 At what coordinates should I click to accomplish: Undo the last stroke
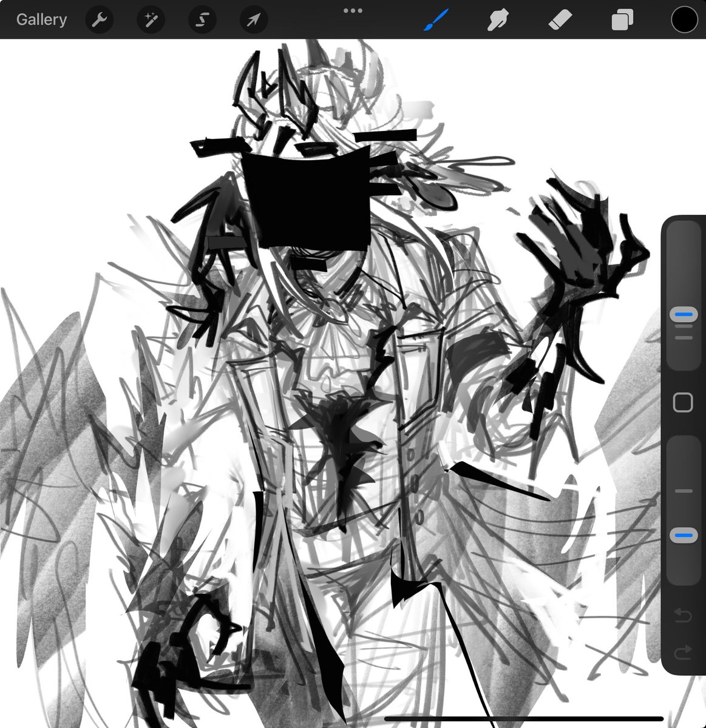click(x=684, y=616)
